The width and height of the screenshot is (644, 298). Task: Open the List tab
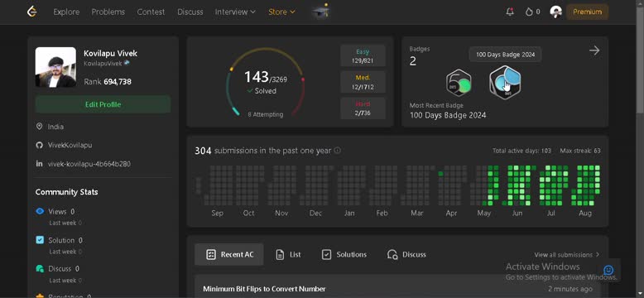[x=288, y=254]
